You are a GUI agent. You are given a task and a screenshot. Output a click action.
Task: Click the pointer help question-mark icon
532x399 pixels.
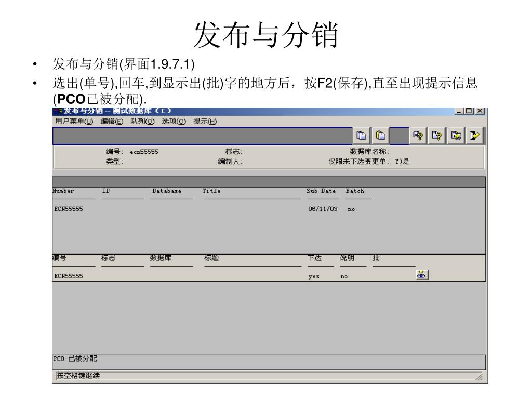click(x=418, y=136)
